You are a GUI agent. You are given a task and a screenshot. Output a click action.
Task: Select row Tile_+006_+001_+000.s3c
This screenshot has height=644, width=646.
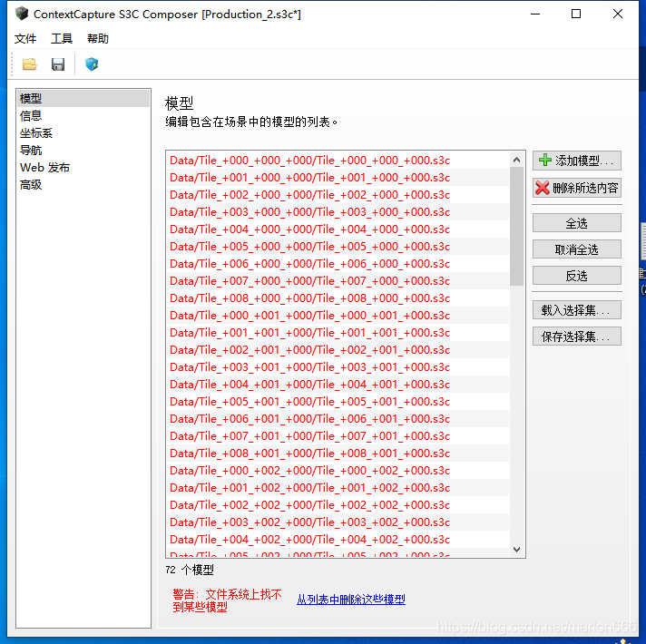click(x=338, y=419)
